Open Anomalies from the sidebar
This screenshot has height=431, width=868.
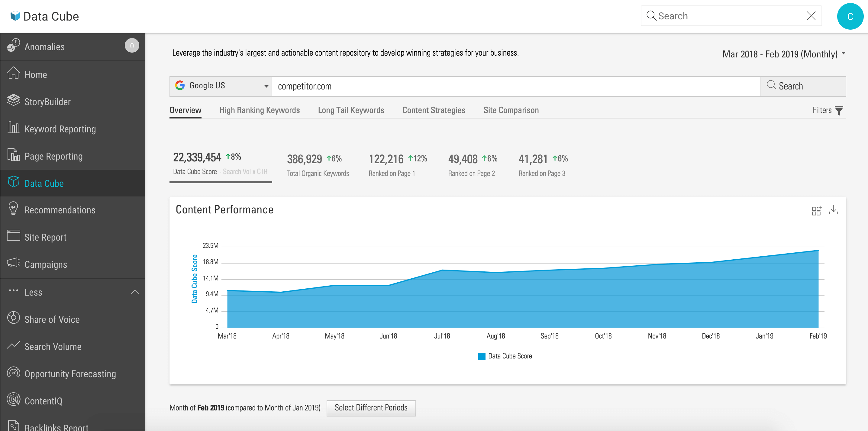[x=73, y=47]
